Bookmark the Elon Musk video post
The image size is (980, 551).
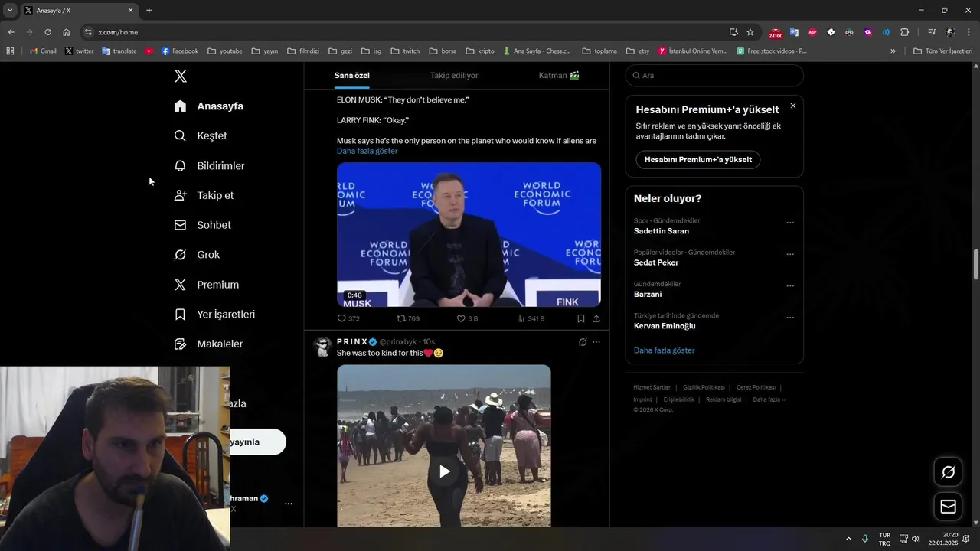click(581, 318)
